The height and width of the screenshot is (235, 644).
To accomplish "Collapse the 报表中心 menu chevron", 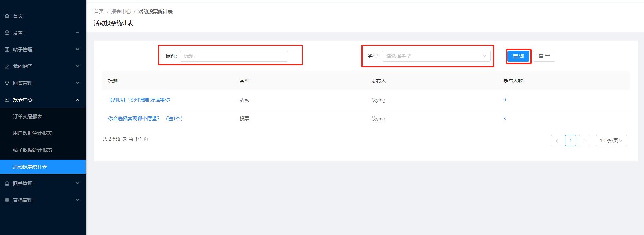I will pos(78,100).
